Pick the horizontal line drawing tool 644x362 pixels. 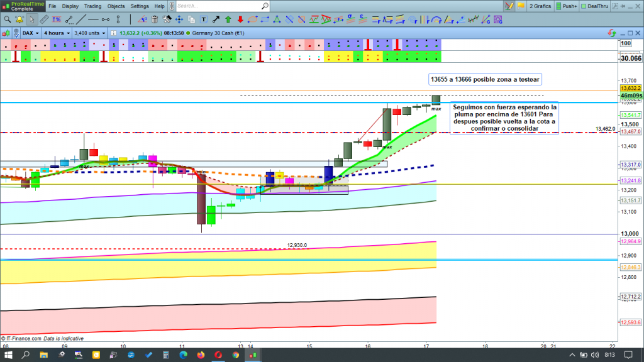pos(92,19)
